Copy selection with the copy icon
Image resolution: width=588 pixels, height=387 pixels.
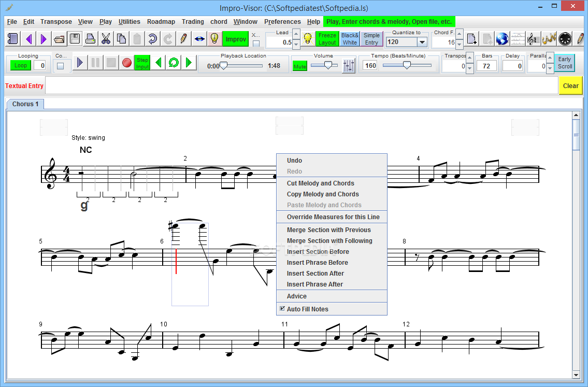pyautogui.click(x=122, y=39)
